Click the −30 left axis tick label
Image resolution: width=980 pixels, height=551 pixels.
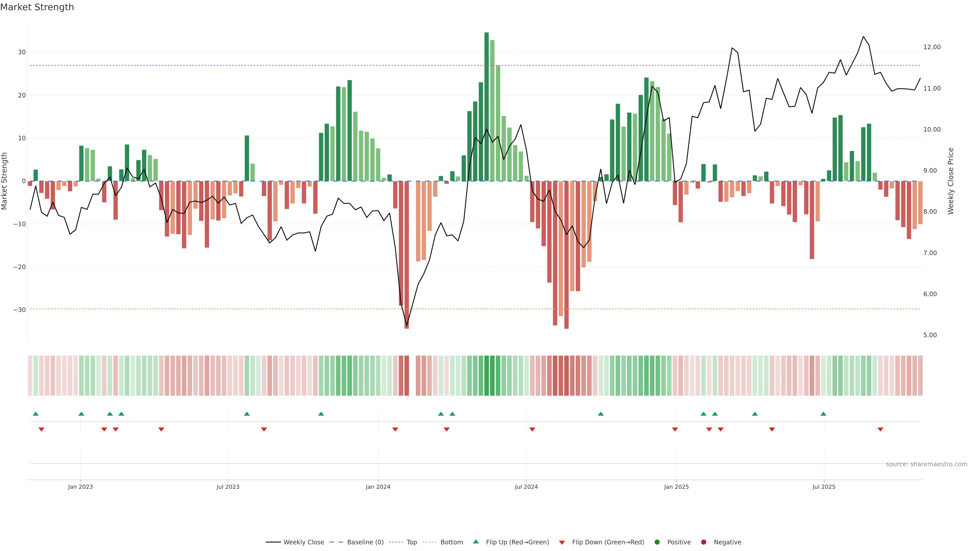tap(19, 310)
